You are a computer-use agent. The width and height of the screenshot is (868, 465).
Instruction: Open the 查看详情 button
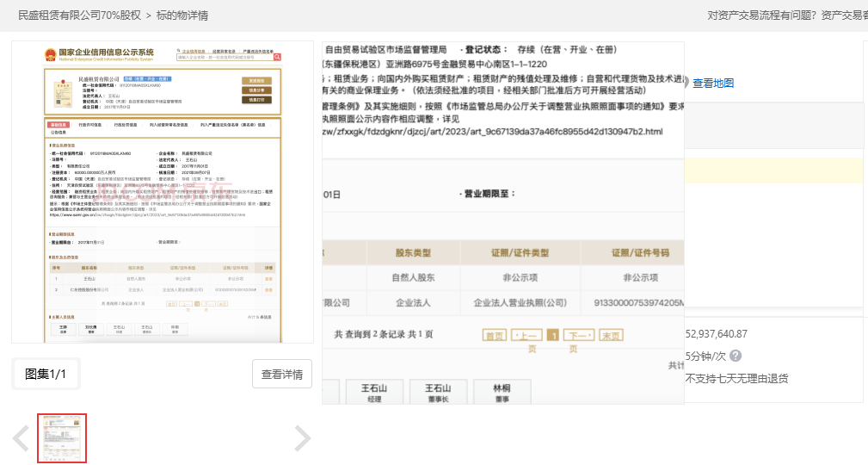tap(282, 374)
